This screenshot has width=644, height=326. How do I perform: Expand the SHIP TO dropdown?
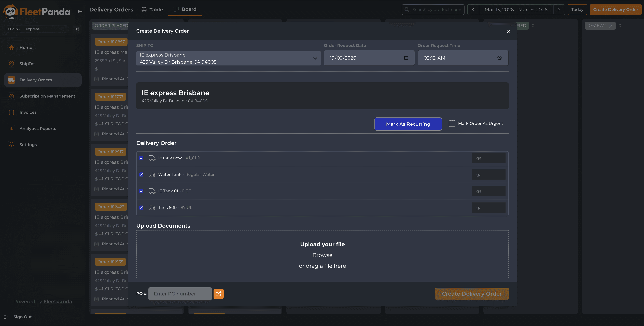(315, 59)
